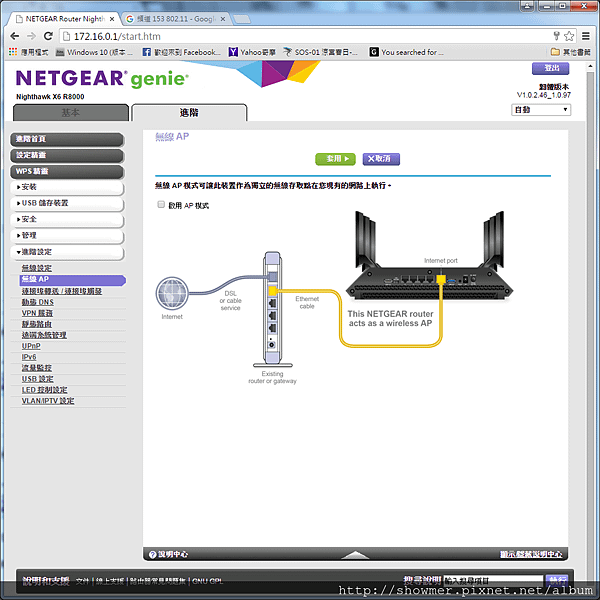This screenshot has width=600, height=600.
Task: Reload the page with the refresh icon
Action: point(48,36)
